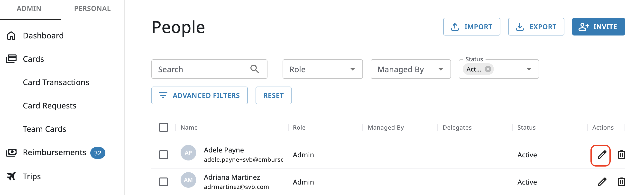Click the delete trash icon for Adele Payne

[621, 155]
